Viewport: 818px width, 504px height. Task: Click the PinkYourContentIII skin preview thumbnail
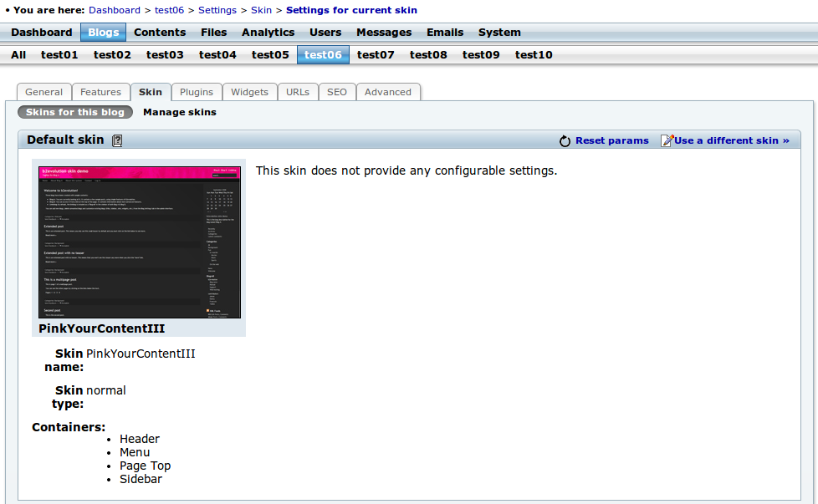tap(140, 242)
